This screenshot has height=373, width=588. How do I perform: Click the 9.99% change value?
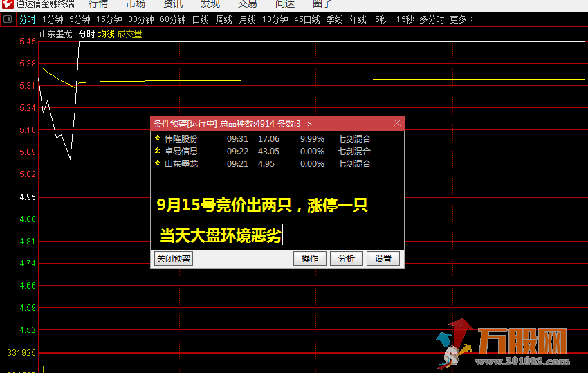pos(312,139)
